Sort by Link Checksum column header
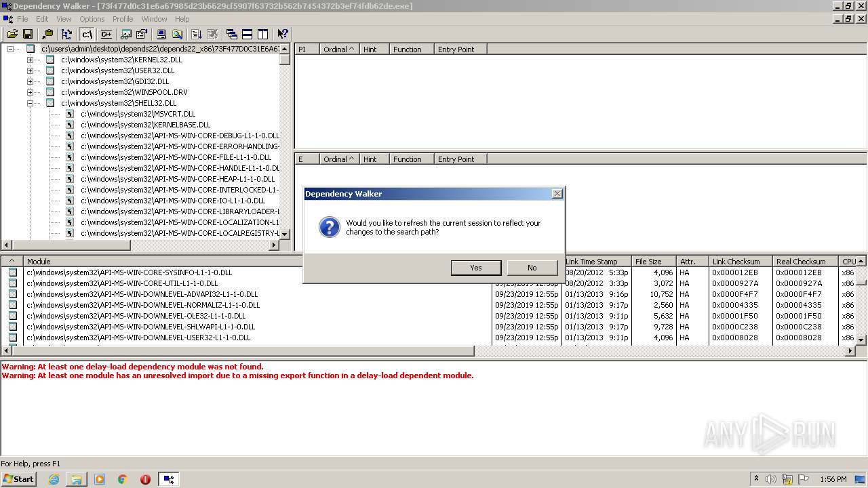The width and height of the screenshot is (868, 488). point(741,261)
